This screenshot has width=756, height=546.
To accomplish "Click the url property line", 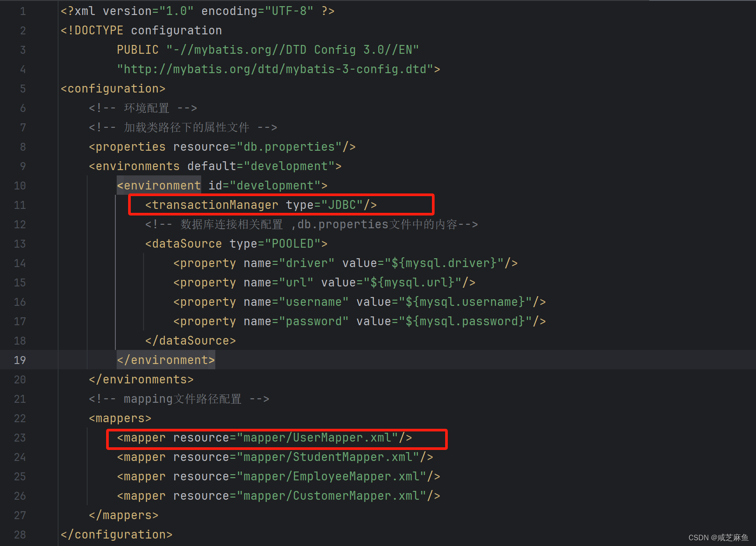I will pyautogui.click(x=325, y=282).
